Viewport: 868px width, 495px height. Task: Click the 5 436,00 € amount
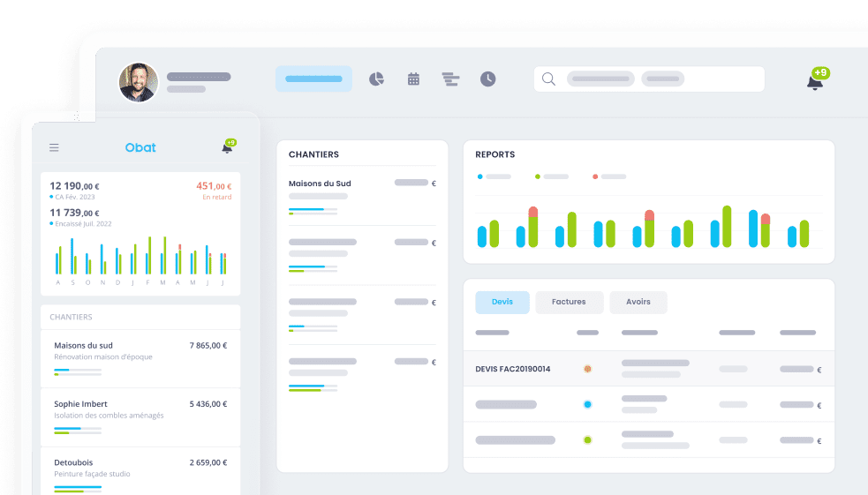(208, 404)
